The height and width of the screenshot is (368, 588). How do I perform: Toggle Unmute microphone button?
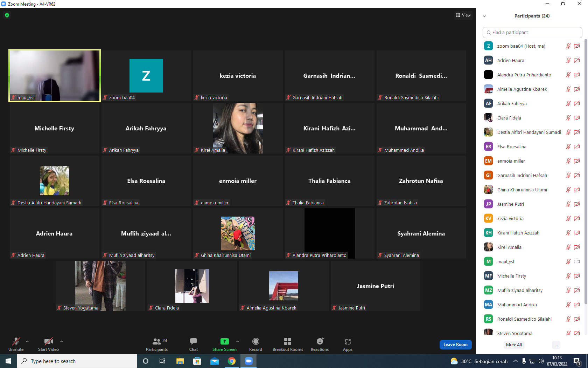pyautogui.click(x=16, y=341)
